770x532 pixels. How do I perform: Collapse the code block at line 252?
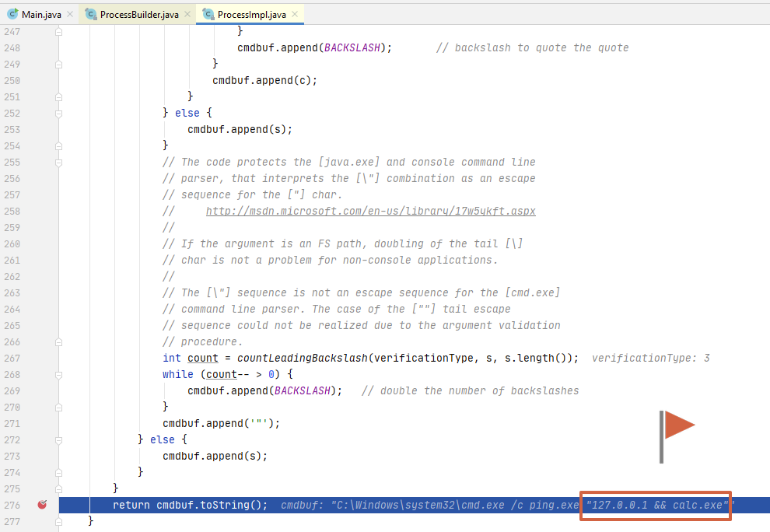coord(58,113)
